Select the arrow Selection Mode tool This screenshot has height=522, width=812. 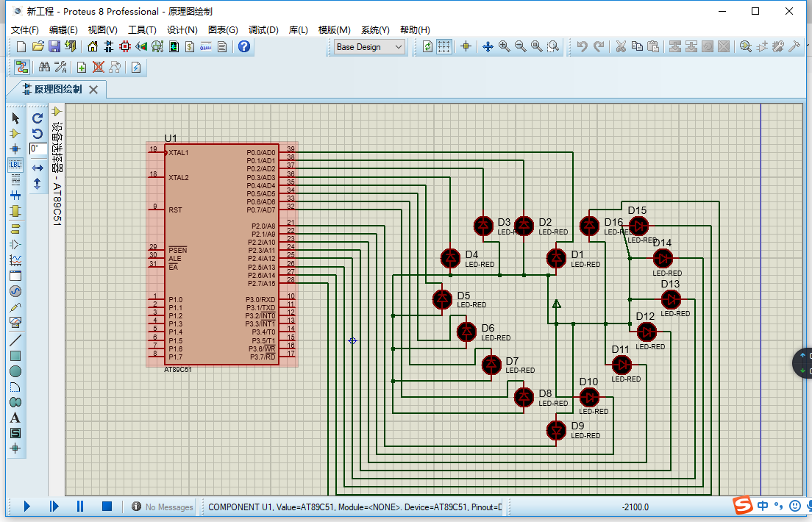tap(15, 118)
